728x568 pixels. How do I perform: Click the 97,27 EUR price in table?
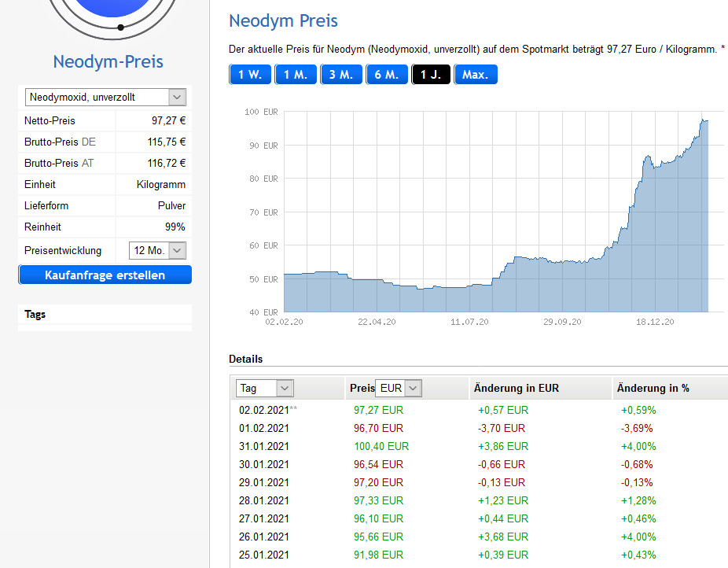tap(378, 410)
